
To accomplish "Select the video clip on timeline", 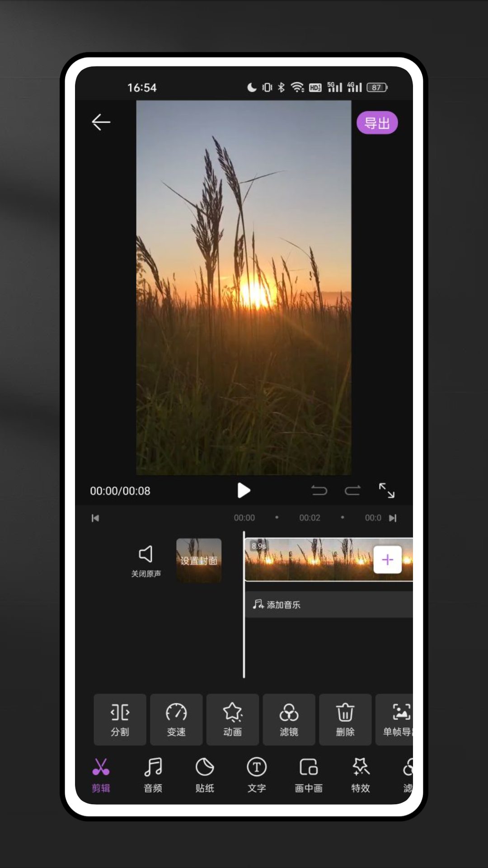I will (307, 560).
